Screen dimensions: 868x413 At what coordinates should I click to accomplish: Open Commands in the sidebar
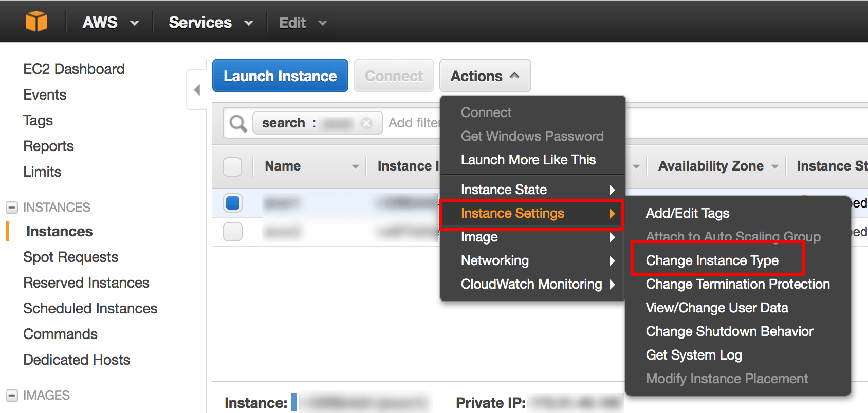[61, 334]
